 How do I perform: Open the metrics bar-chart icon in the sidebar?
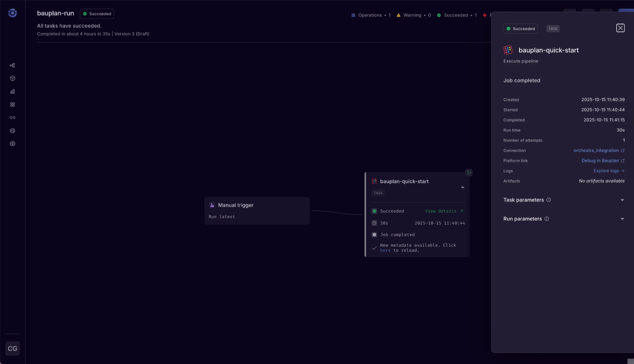[x=12, y=91]
